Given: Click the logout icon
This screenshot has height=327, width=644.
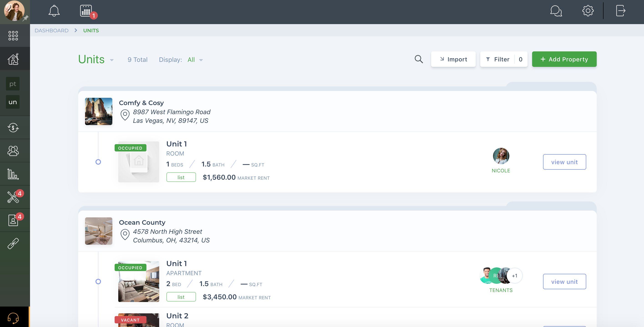Looking at the screenshot, I should [x=621, y=11].
